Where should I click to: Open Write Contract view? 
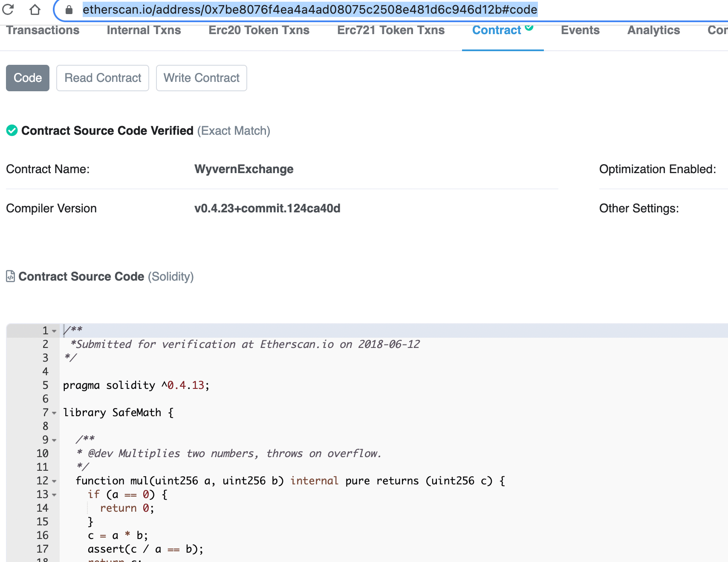202,78
